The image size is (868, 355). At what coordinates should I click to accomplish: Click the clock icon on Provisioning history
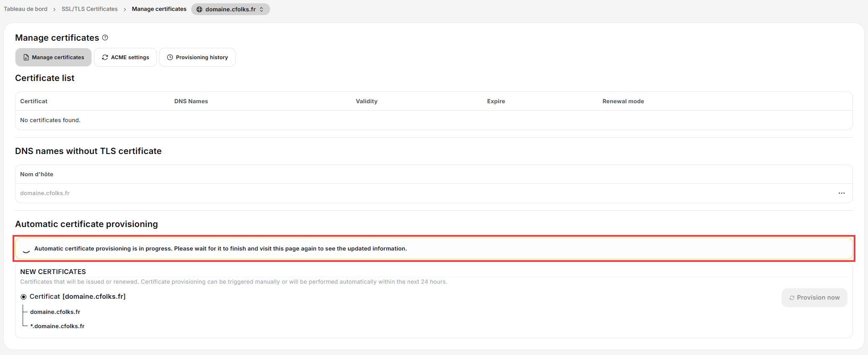170,57
